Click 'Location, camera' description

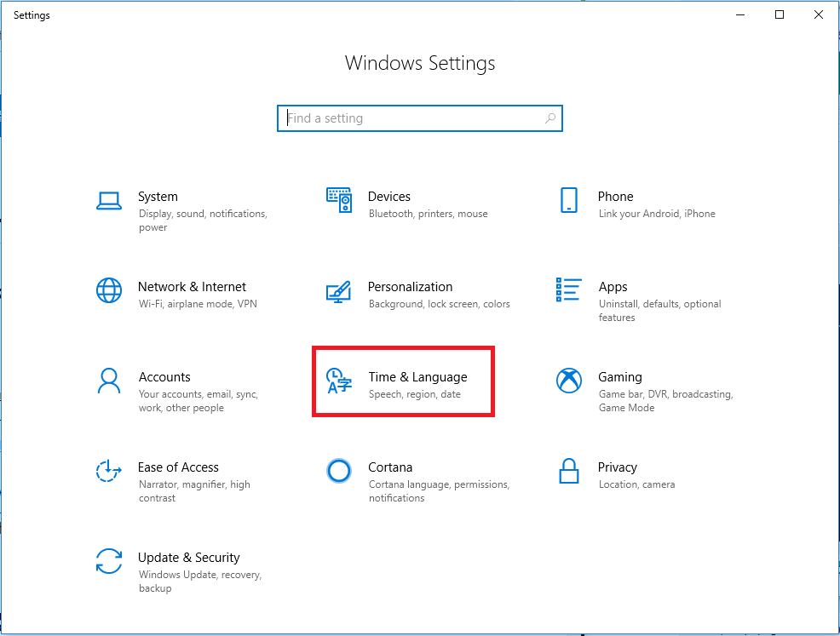637,484
